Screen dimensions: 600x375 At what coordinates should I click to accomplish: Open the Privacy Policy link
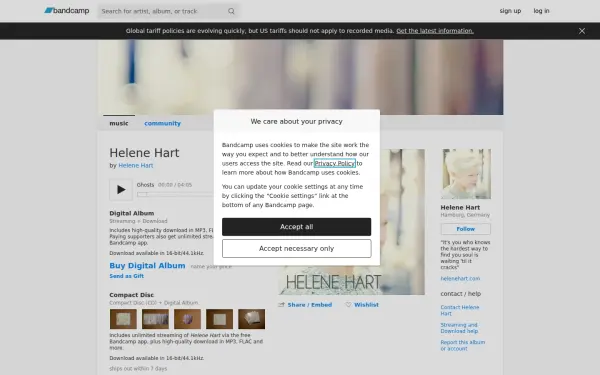(334, 163)
